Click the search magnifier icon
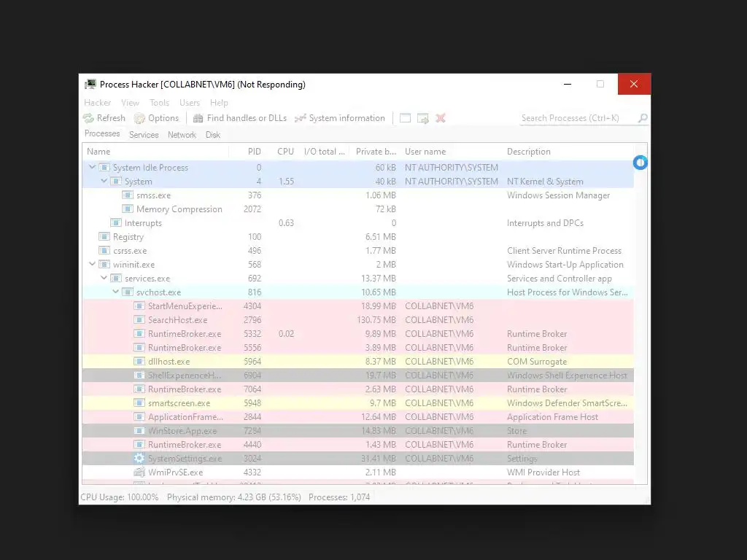 [643, 117]
